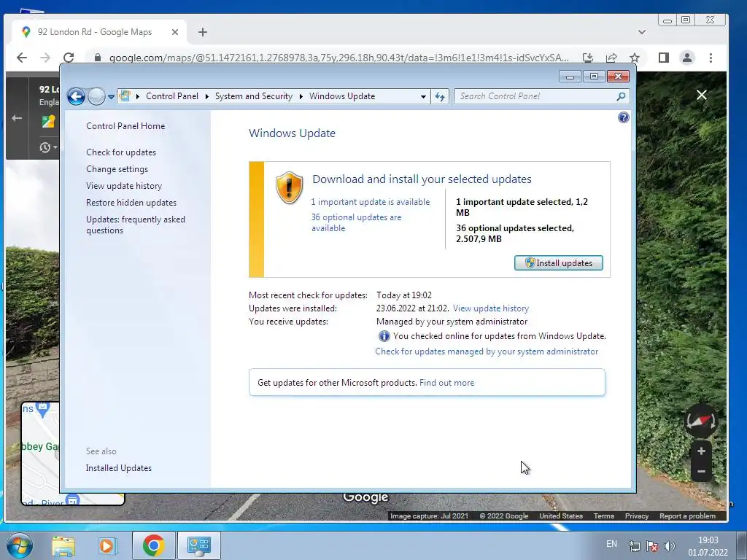Switch to Chrome in the taskbar
The width and height of the screenshot is (747, 560).
153,545
